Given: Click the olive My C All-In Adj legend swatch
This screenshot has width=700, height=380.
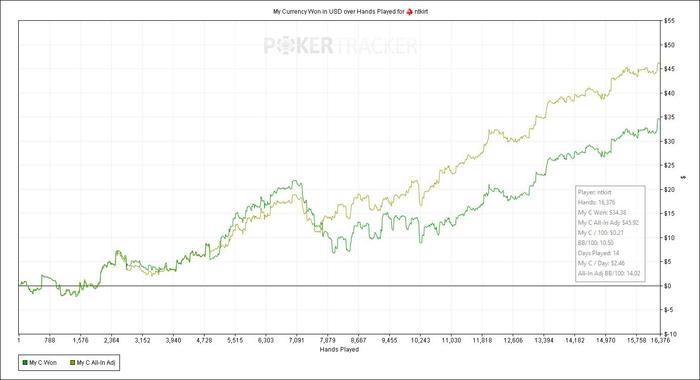Looking at the screenshot, I should click(x=73, y=363).
